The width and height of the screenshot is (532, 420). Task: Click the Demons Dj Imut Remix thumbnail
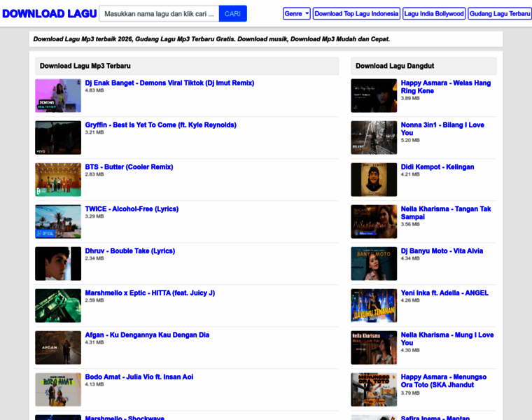(58, 96)
